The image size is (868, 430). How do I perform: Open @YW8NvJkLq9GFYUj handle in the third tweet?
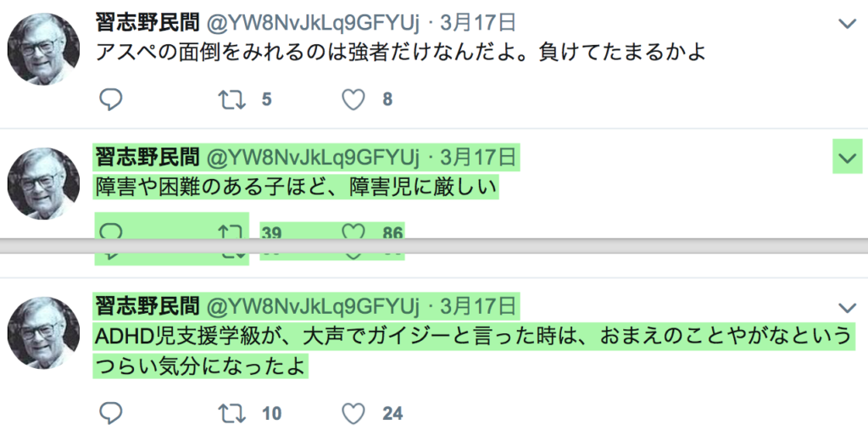point(313,306)
